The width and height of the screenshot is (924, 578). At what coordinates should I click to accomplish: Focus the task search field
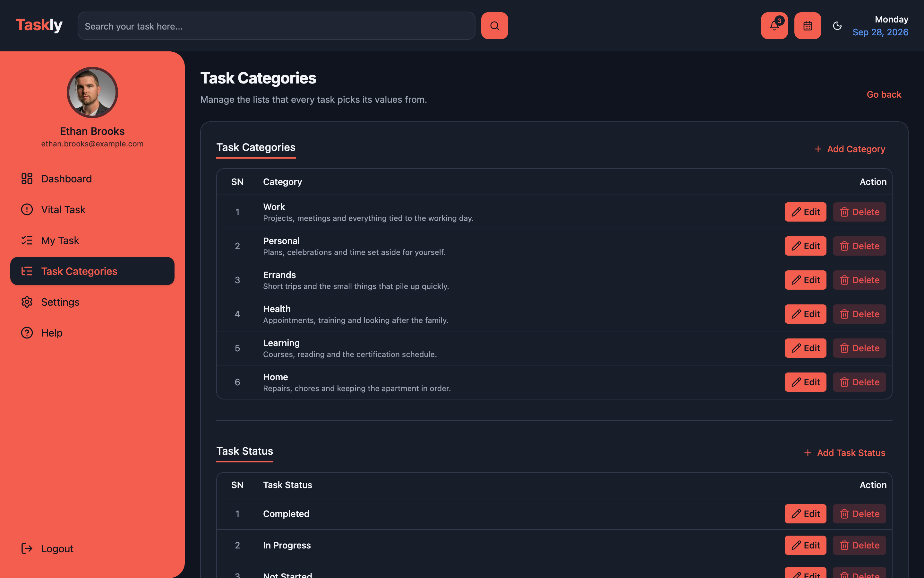[x=276, y=26]
